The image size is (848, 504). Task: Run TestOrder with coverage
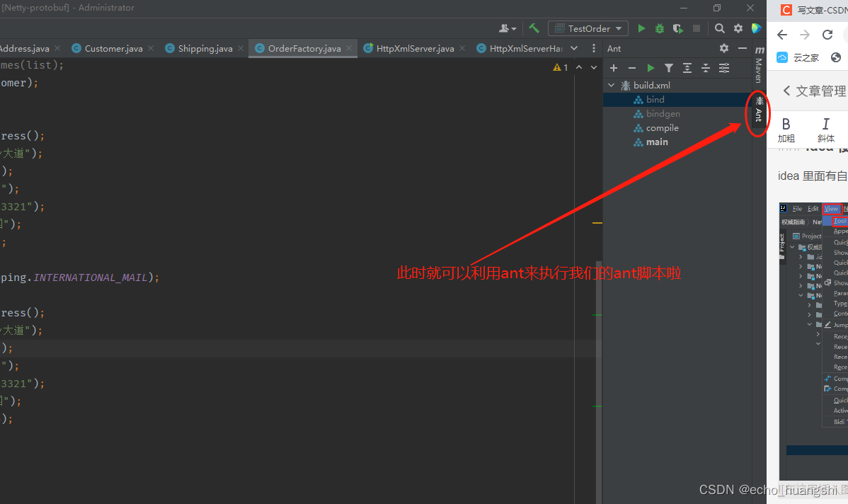tap(677, 28)
